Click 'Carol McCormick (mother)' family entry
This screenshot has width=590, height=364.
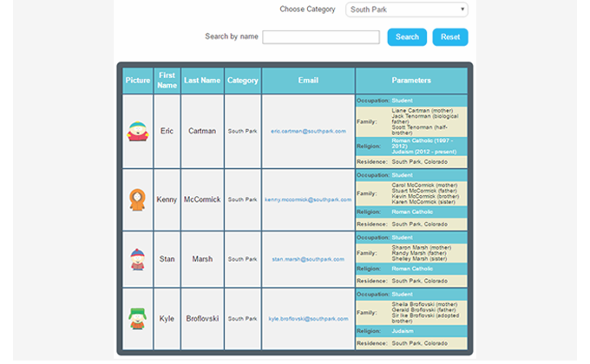pyautogui.click(x=424, y=185)
